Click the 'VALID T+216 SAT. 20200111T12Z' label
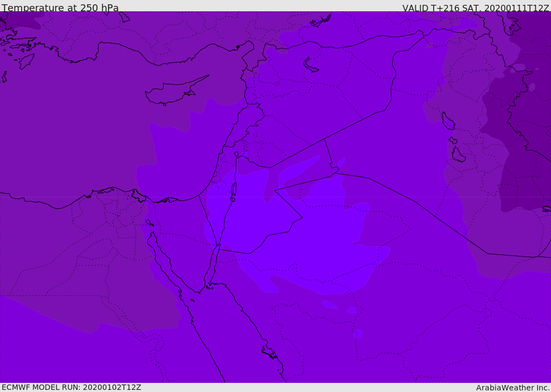Viewport: 551px width, 392px height. click(x=476, y=8)
